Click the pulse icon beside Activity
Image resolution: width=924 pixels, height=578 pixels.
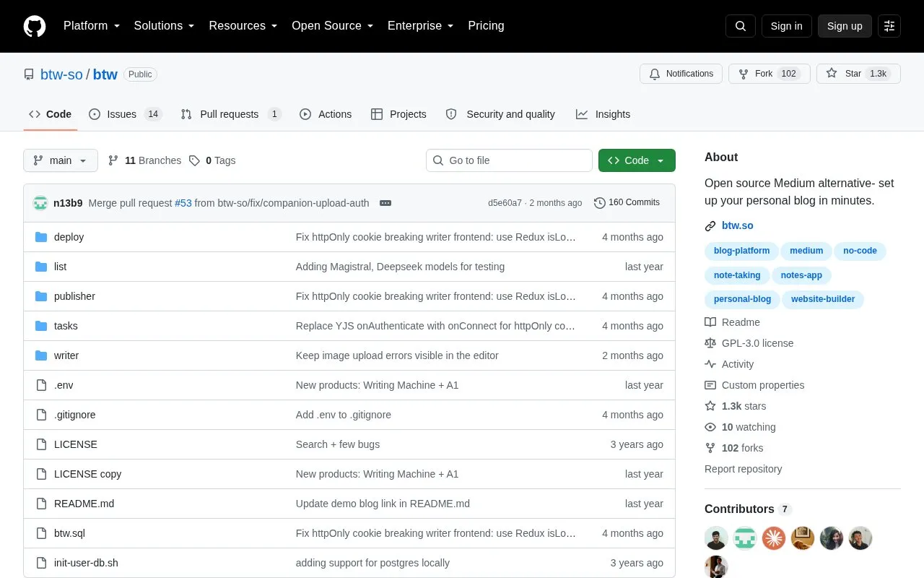click(x=710, y=364)
